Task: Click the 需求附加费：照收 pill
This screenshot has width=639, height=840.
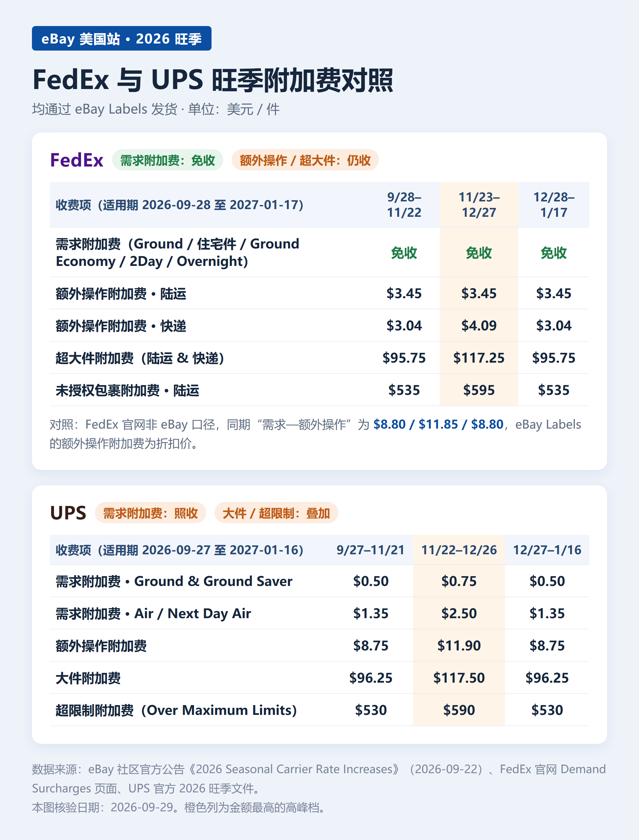Action: coord(151,513)
